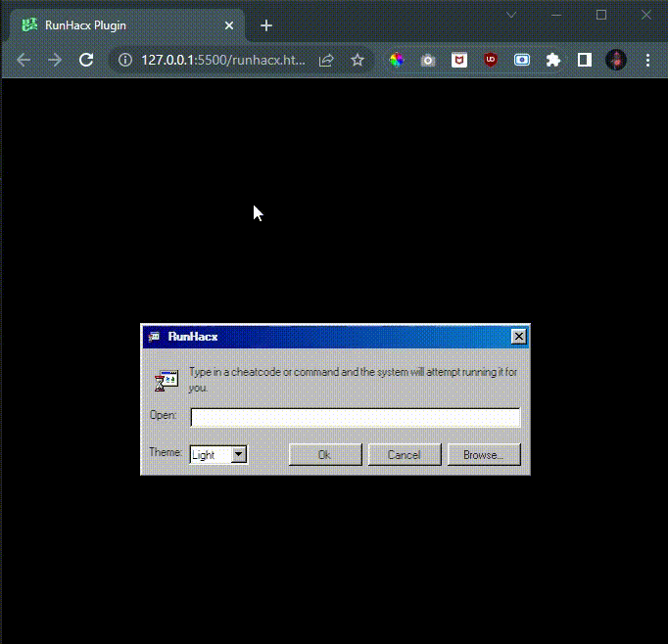
Task: Open the color wheel extension
Action: tap(397, 60)
